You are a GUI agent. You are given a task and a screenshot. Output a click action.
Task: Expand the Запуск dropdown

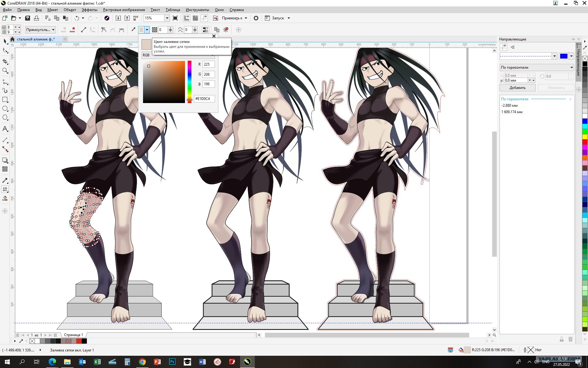click(x=289, y=18)
